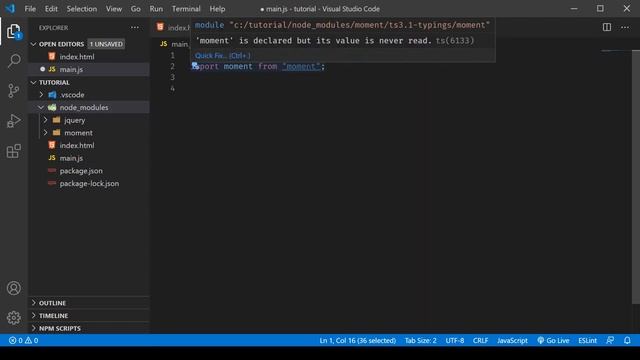Open the File menu
Viewport: 640px width, 360px height.
[30, 9]
